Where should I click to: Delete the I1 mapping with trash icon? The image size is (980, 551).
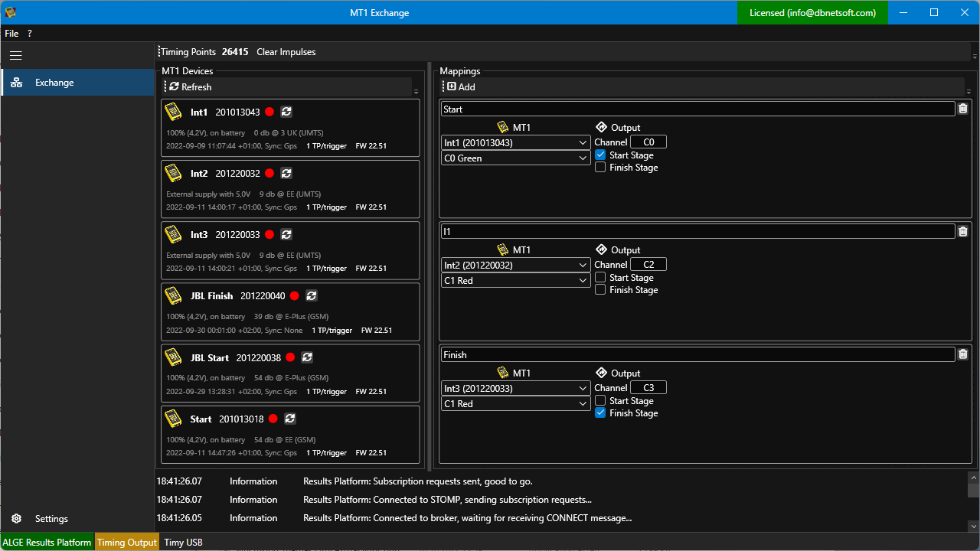[963, 231]
